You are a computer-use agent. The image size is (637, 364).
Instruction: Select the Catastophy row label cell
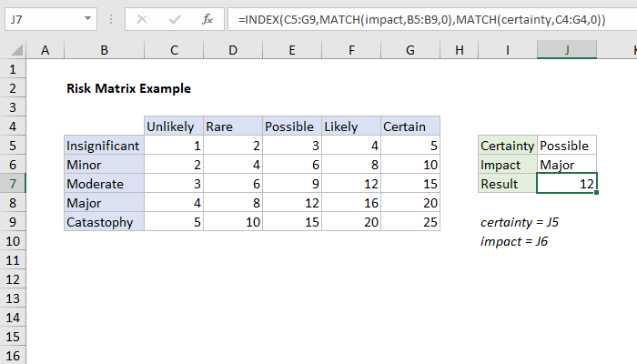coord(104,222)
